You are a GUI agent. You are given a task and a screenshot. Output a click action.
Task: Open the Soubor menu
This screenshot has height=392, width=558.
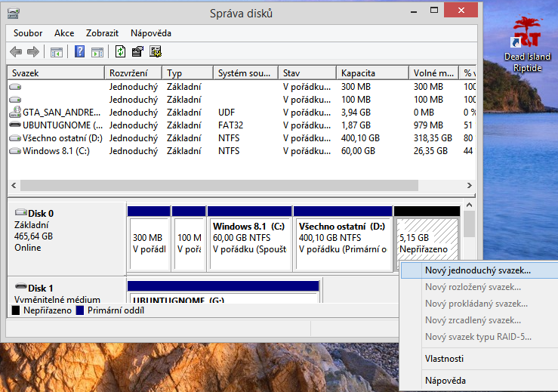point(29,33)
